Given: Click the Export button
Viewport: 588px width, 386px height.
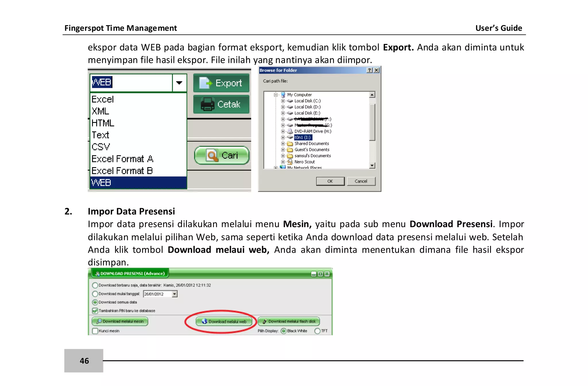Looking at the screenshot, I should tap(221, 83).
